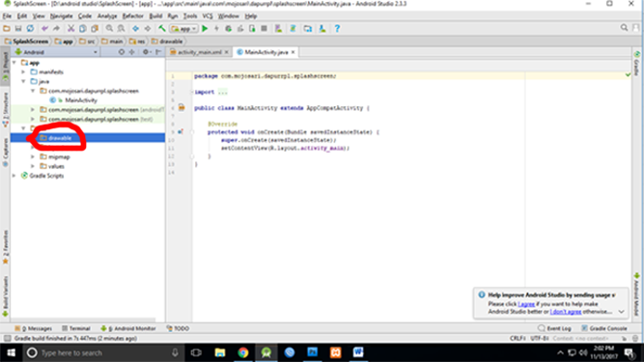Expand the mipmap folder
This screenshot has height=362, width=644.
click(x=33, y=156)
